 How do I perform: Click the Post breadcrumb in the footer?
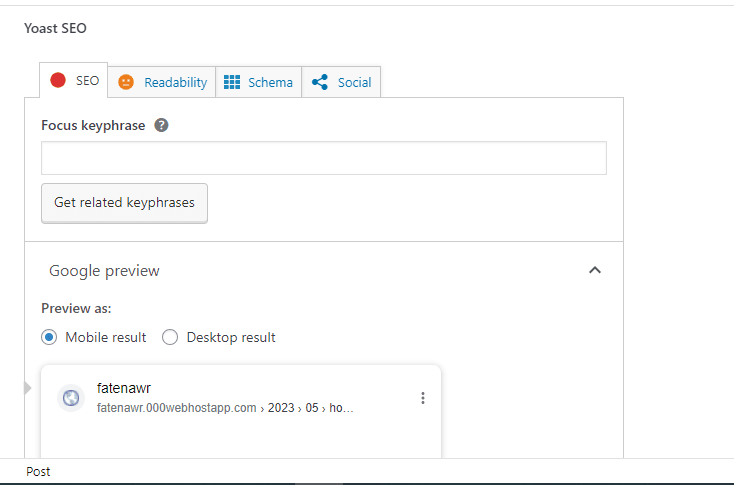[38, 471]
